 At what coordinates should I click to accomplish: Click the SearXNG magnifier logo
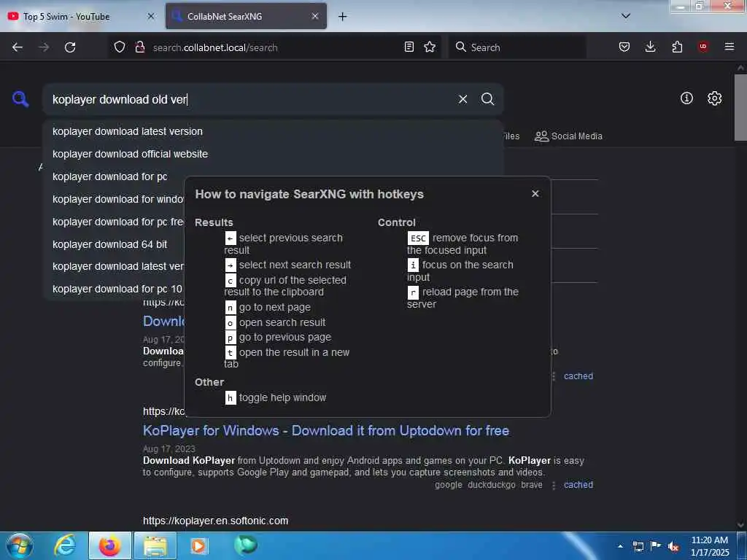[x=20, y=99]
